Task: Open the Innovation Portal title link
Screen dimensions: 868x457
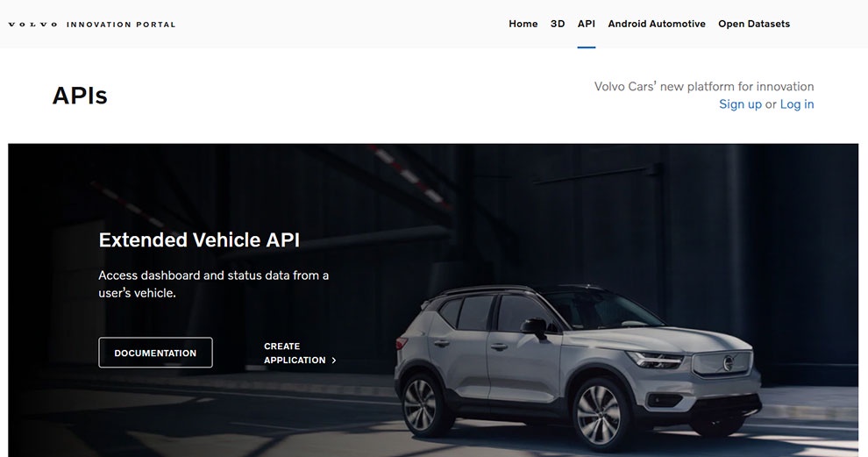Action: tap(121, 25)
